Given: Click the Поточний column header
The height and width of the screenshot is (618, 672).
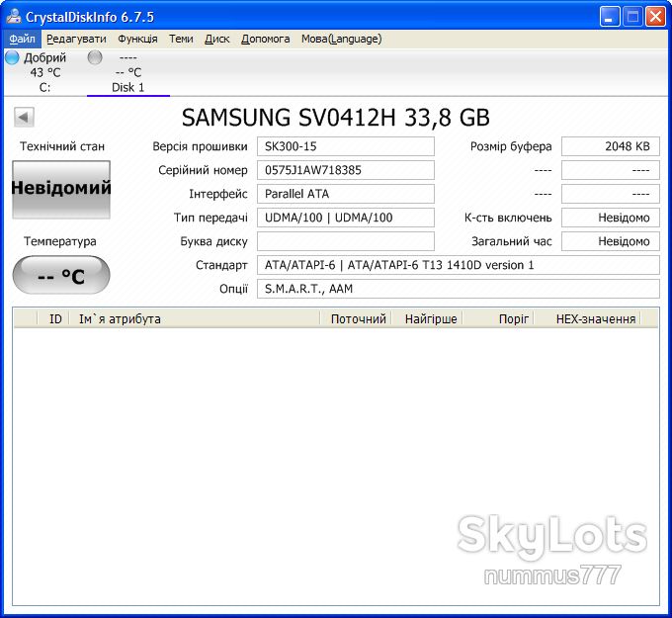Looking at the screenshot, I should click(356, 319).
